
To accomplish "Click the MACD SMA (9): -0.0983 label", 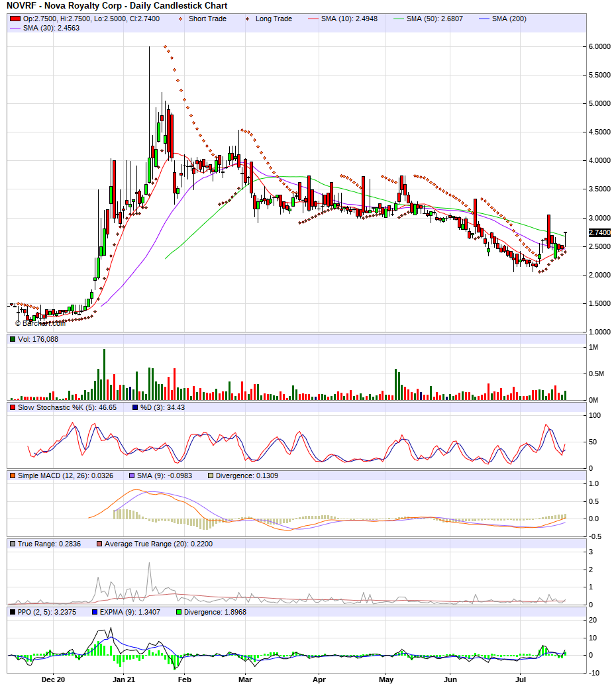I will click(164, 476).
